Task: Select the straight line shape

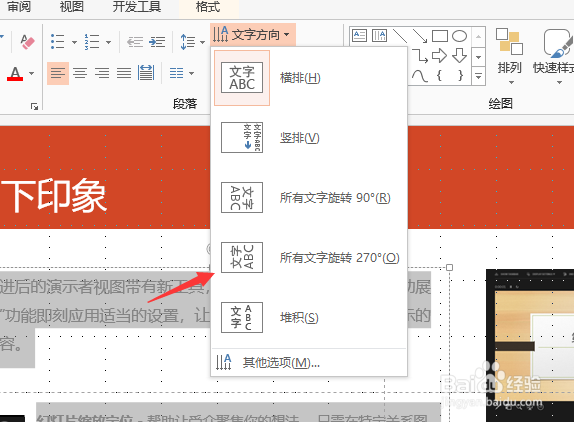Action: pos(400,36)
